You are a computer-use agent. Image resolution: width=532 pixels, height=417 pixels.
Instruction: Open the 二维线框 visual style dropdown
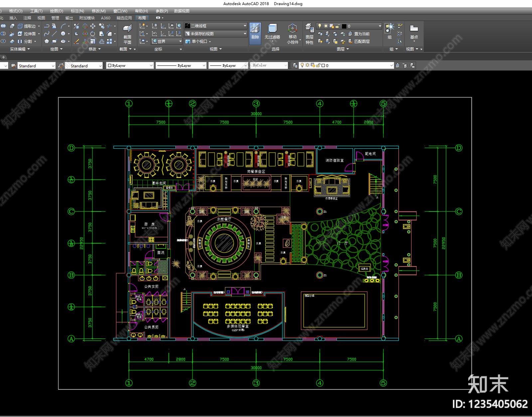215,26
